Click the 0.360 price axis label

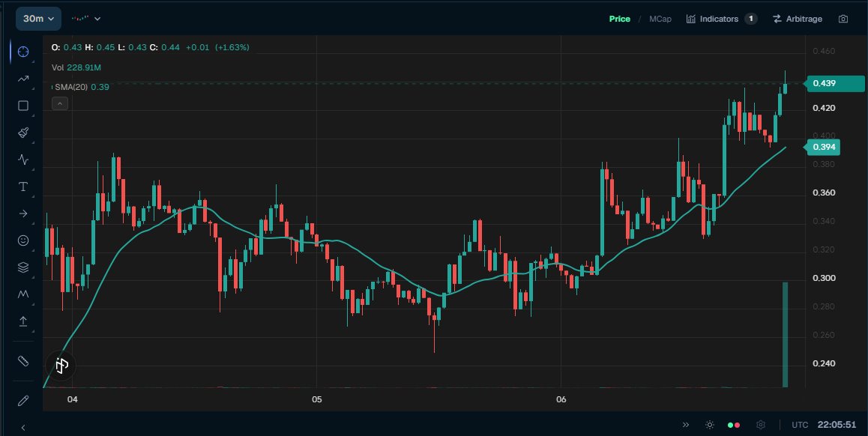(824, 193)
